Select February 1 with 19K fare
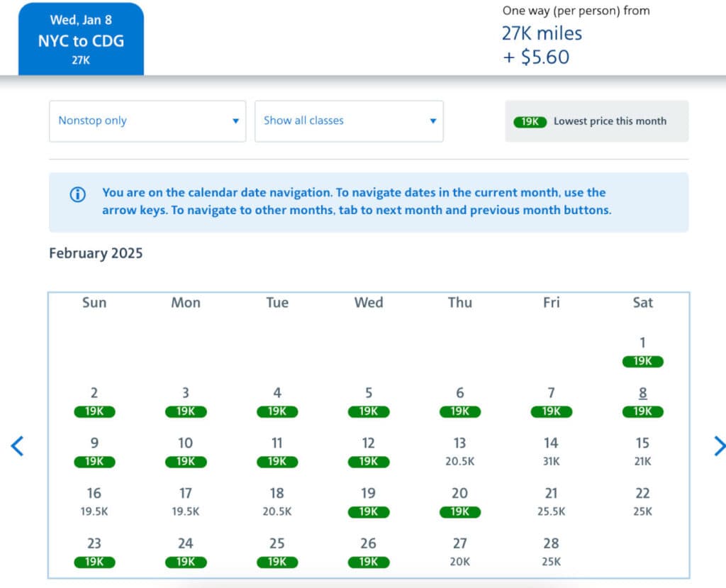Viewport: 726px width, 588px height. (642, 352)
